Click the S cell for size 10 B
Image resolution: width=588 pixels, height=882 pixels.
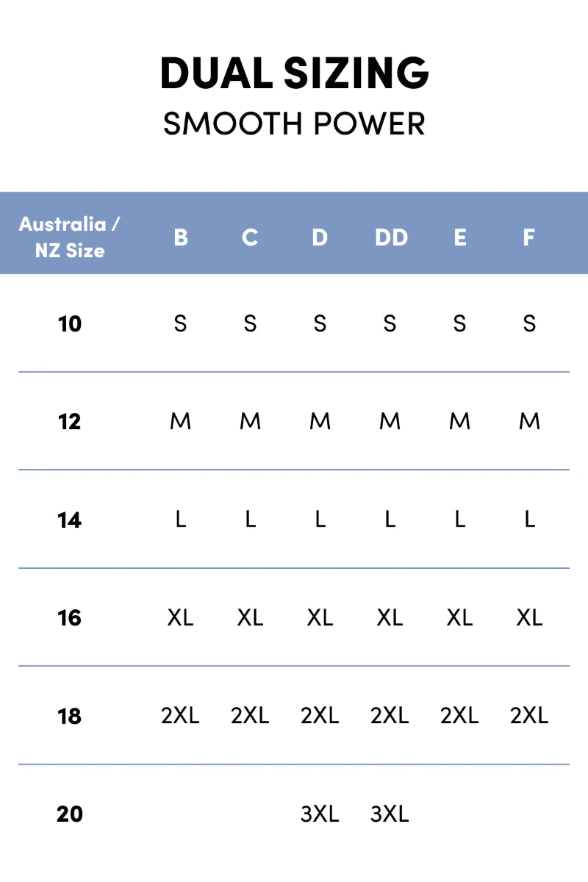click(180, 323)
